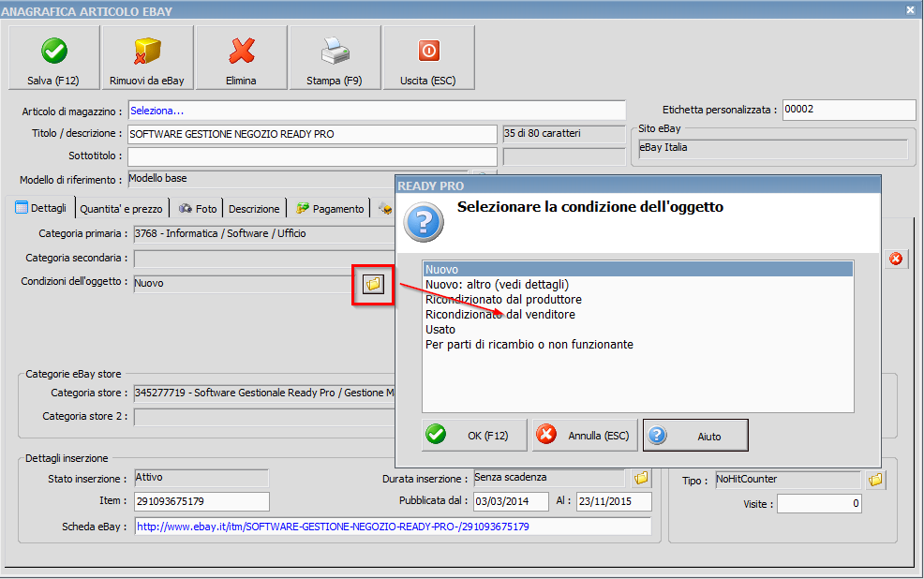
Task: Pick 'Ricondizionato dal produttore' from the list
Action: [x=637, y=299]
